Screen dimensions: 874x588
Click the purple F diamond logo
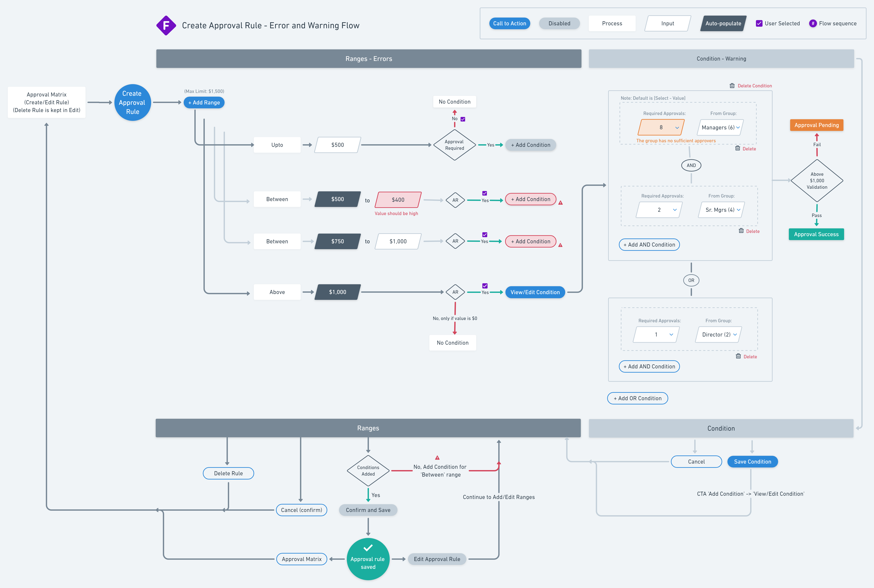click(166, 26)
